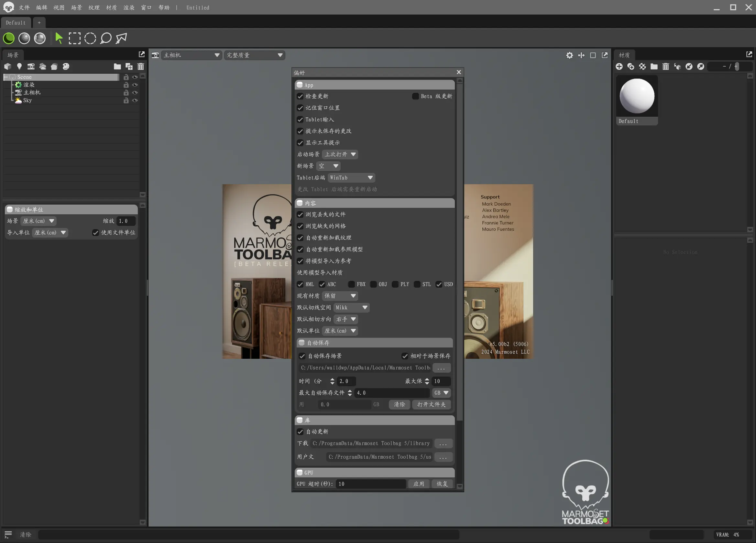
Task: Select the circular marquee selection tool
Action: click(90, 38)
